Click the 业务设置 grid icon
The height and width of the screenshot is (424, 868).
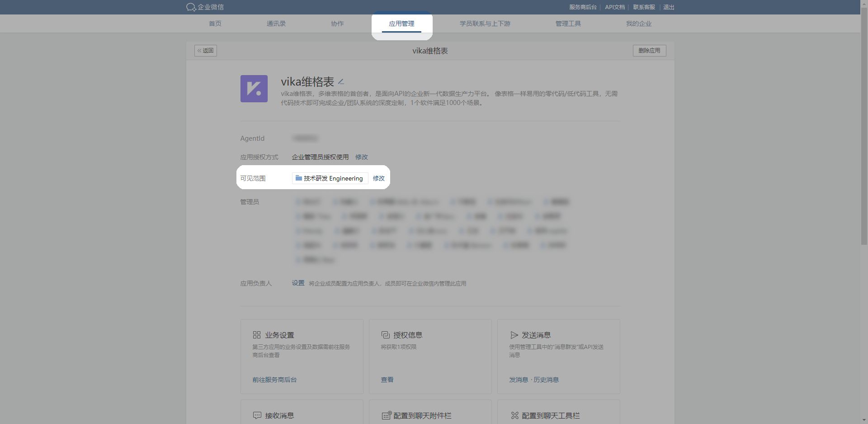pyautogui.click(x=257, y=335)
